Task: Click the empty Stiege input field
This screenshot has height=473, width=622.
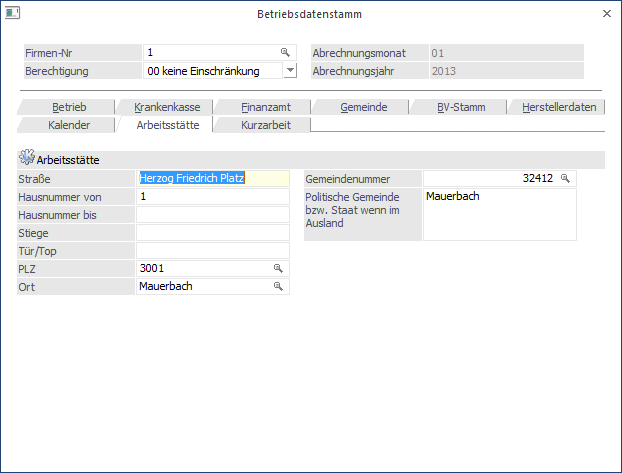Action: pos(212,233)
